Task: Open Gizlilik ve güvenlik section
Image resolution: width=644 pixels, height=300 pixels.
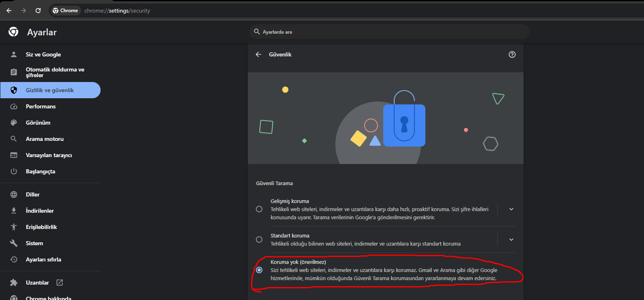Action: (51, 90)
